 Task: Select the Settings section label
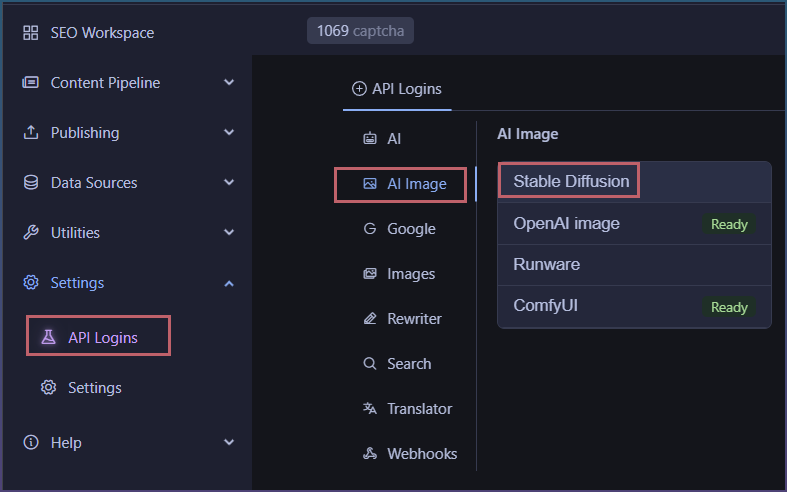click(x=77, y=283)
